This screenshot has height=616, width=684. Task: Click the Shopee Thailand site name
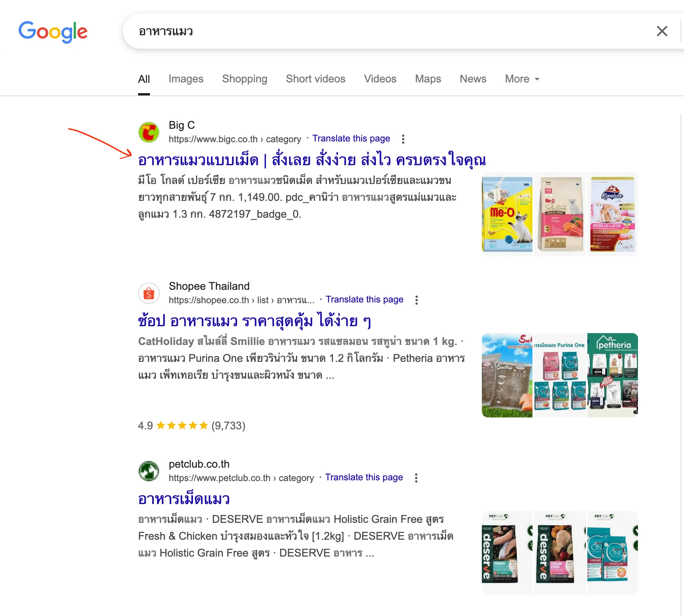(209, 286)
